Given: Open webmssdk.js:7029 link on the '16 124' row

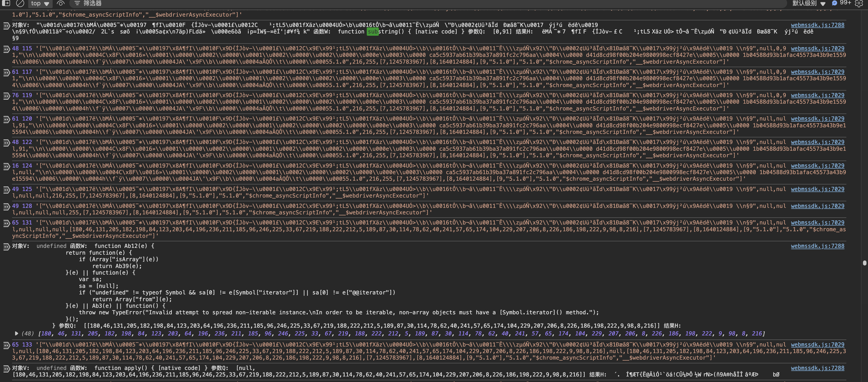Looking at the screenshot, I should click(x=817, y=166).
